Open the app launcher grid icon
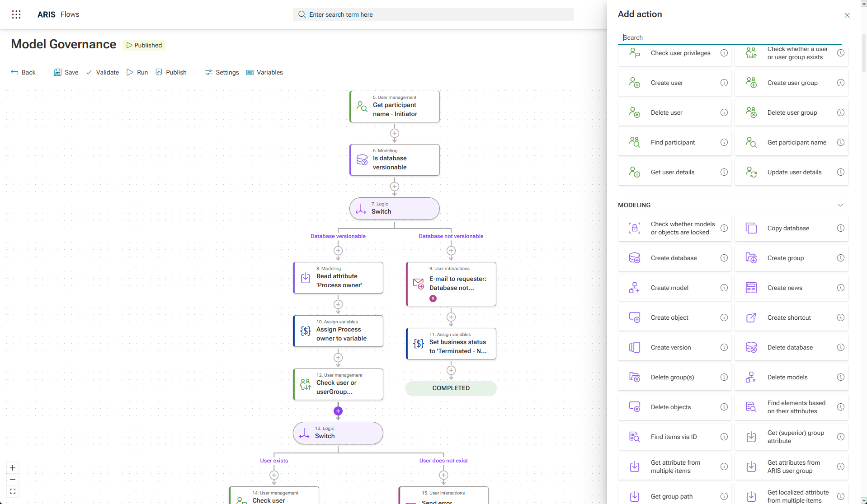 [16, 14]
